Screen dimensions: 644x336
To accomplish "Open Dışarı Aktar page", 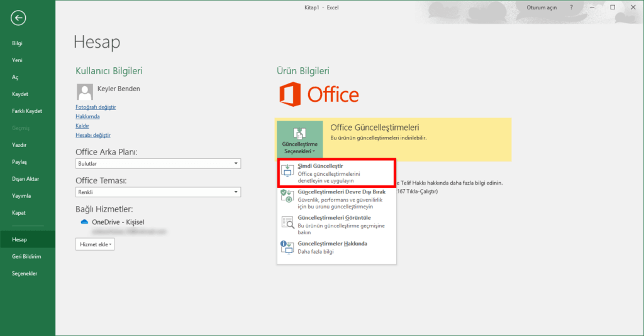I will pos(25,179).
